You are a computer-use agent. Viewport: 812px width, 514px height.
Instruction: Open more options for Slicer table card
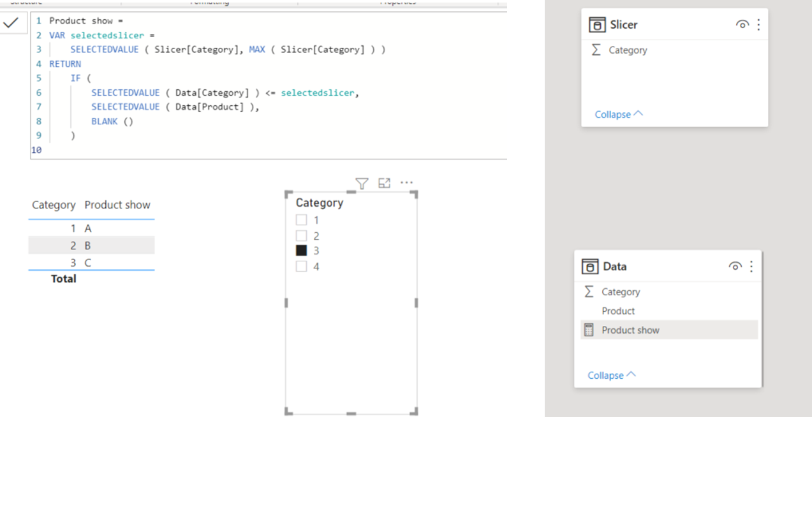coord(758,24)
